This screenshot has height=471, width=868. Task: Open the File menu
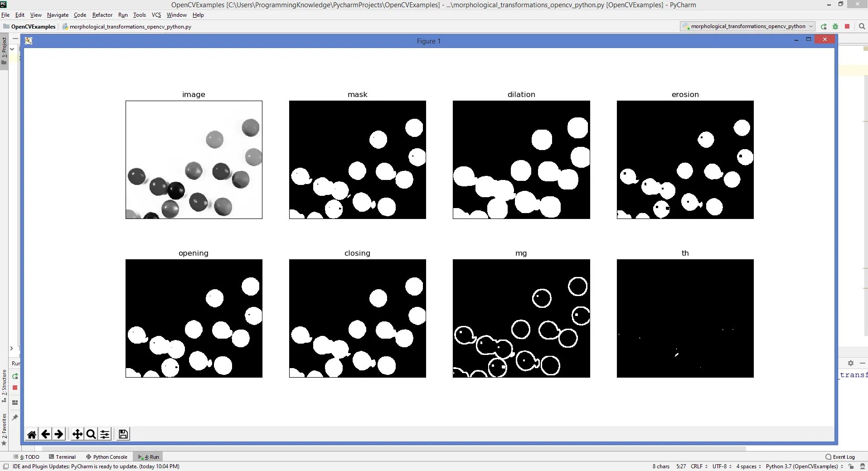coord(5,15)
